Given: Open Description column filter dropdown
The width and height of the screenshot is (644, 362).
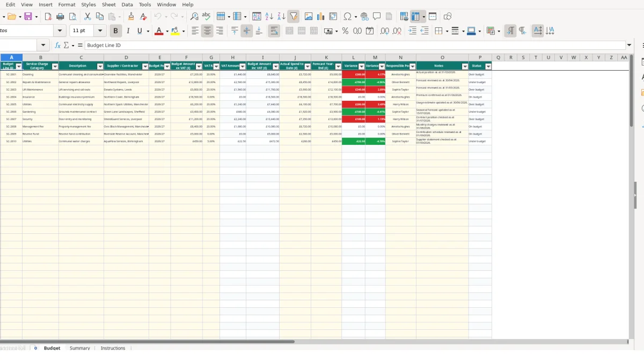Looking at the screenshot, I should click(x=100, y=67).
